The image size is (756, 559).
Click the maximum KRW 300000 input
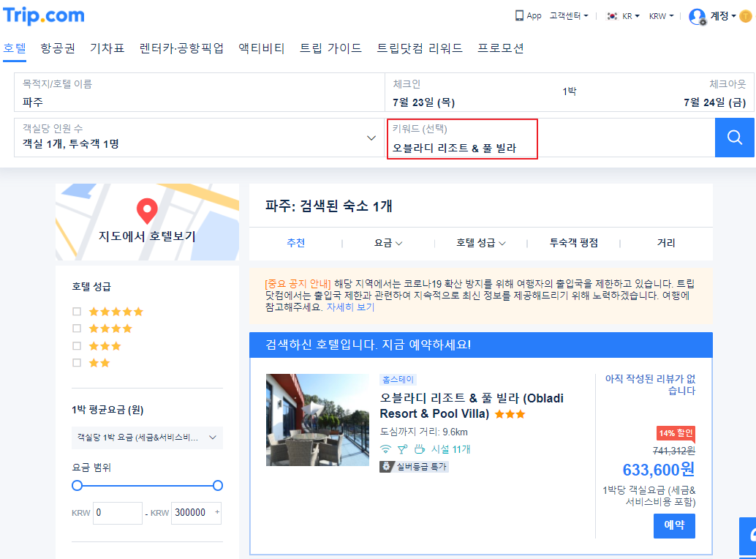pyautogui.click(x=196, y=513)
